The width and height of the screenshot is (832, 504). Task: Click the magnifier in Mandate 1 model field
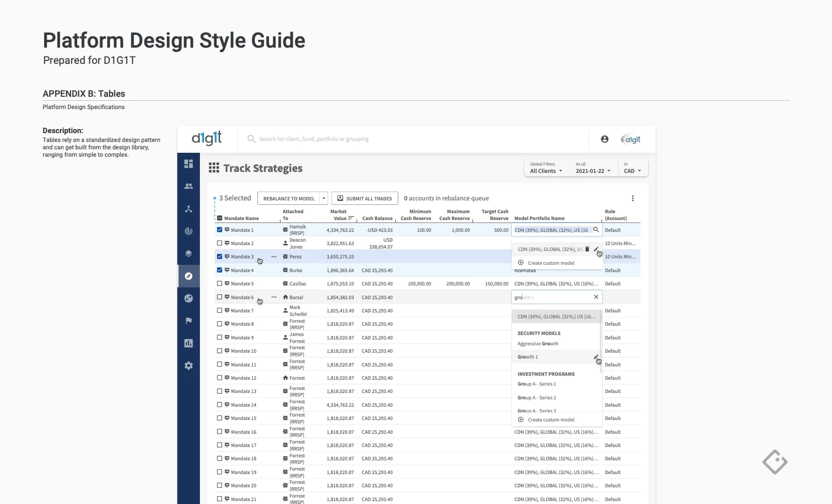596,229
